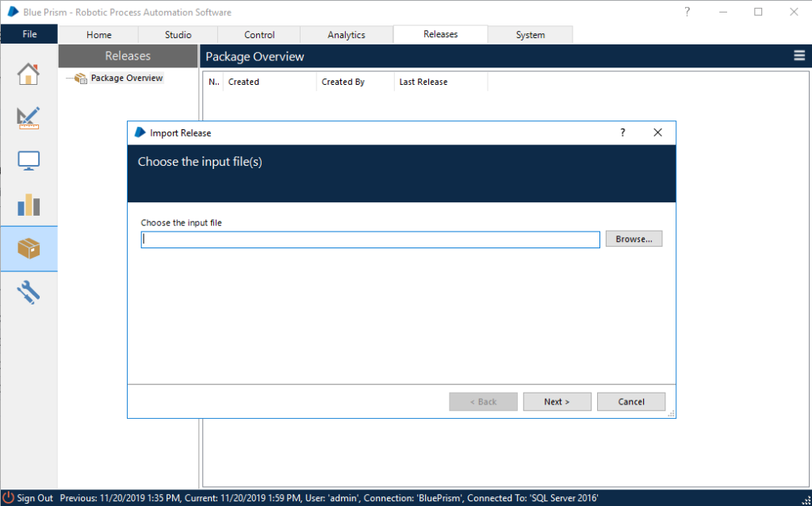Open the File menu
The width and height of the screenshot is (812, 506).
coord(29,34)
